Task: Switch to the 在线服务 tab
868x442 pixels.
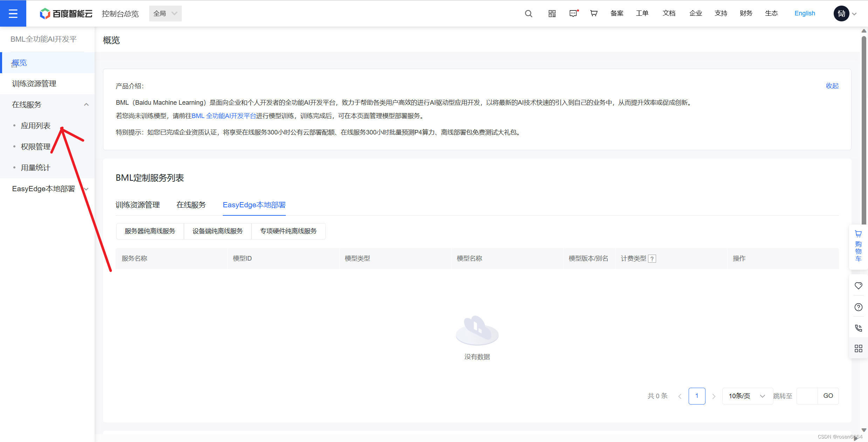Action: pos(191,205)
